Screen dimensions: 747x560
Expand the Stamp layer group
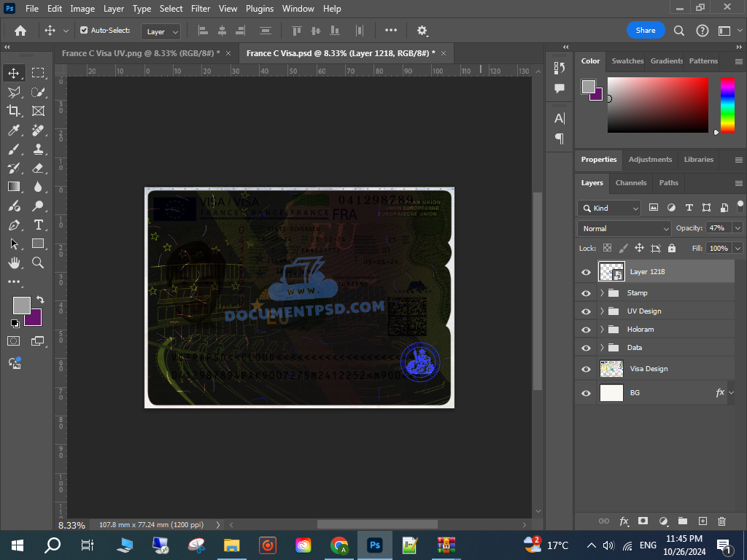tap(602, 293)
